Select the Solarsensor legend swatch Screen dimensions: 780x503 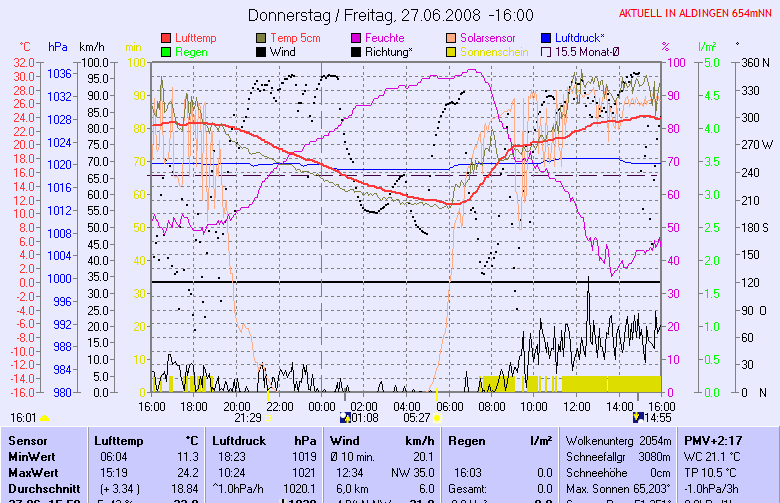pos(452,38)
